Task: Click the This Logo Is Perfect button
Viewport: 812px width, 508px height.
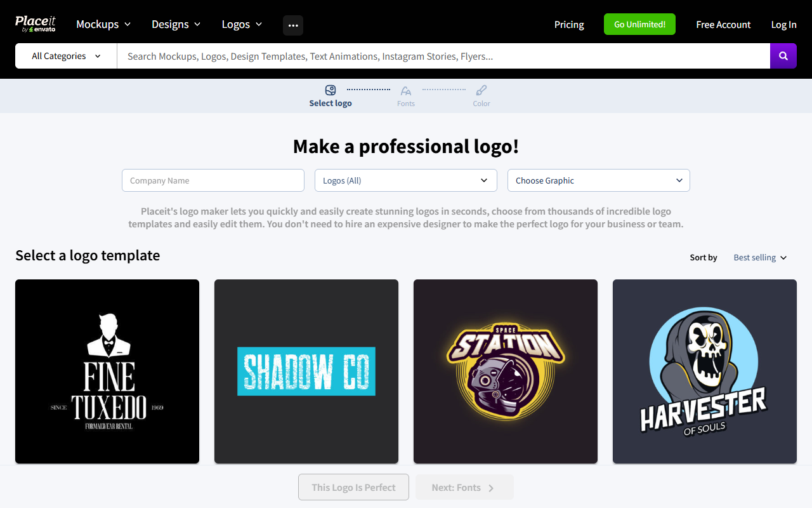Action: point(353,487)
